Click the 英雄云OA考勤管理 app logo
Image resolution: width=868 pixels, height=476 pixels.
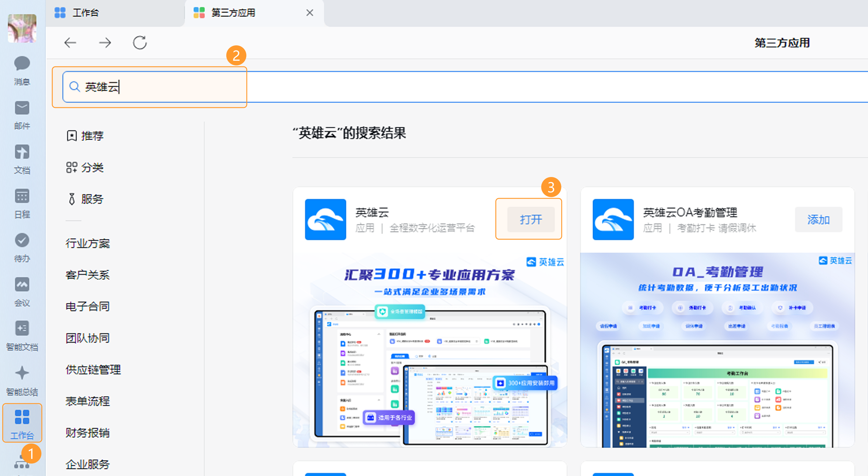(x=613, y=219)
